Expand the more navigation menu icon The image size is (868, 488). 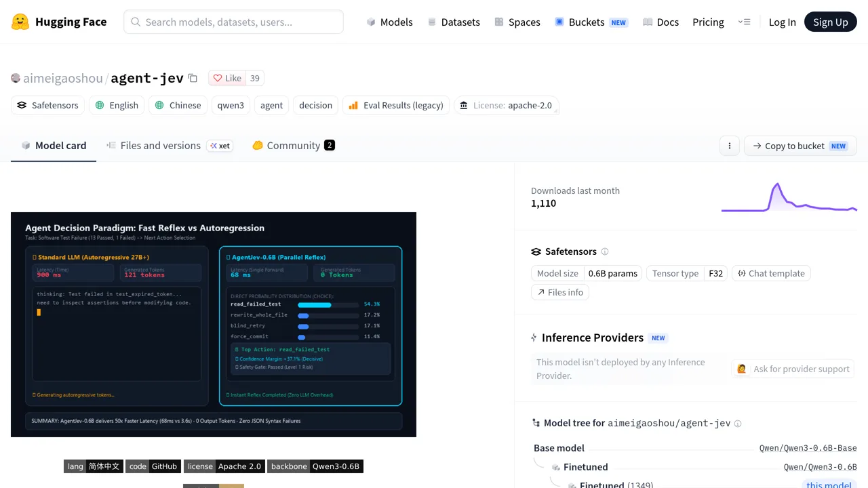(x=744, y=22)
